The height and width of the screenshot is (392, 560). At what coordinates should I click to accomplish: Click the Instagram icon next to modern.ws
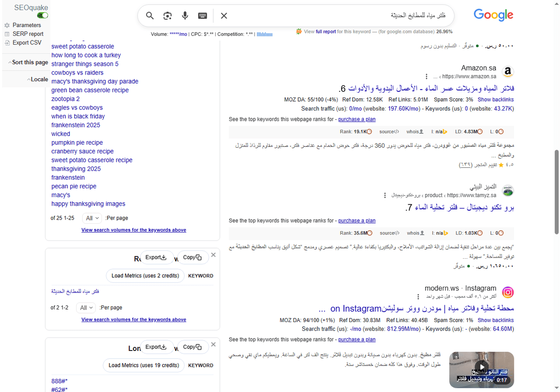coord(508,292)
